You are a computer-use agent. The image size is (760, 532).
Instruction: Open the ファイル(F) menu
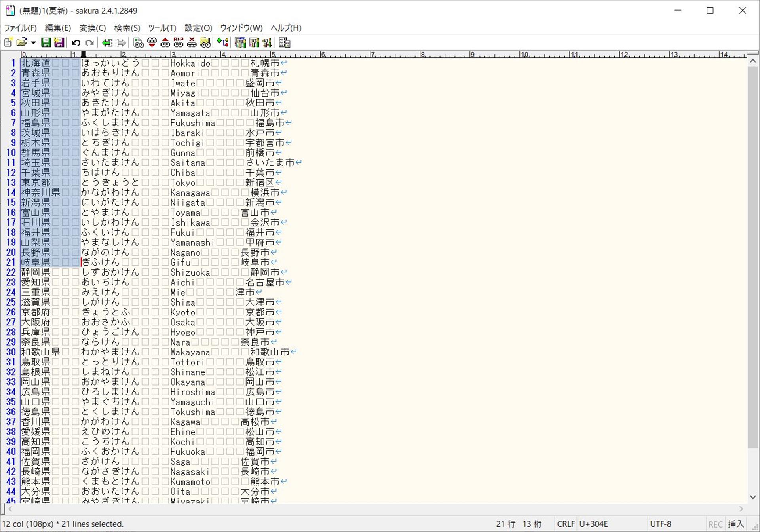[20, 28]
